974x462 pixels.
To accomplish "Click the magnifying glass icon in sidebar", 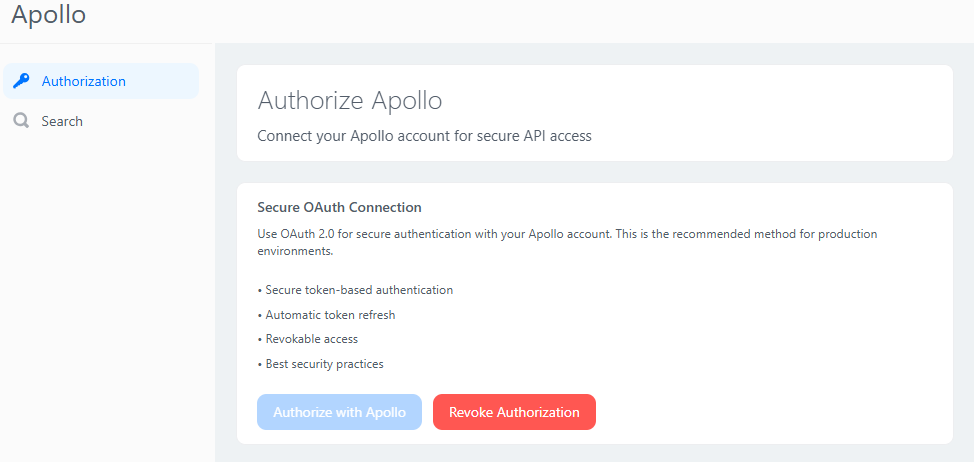I will click(21, 121).
